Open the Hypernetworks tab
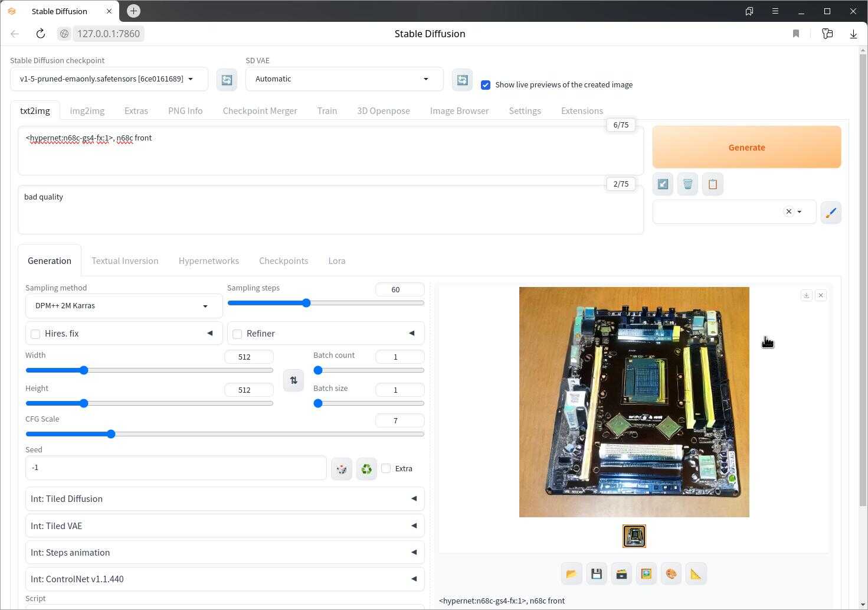 (208, 261)
